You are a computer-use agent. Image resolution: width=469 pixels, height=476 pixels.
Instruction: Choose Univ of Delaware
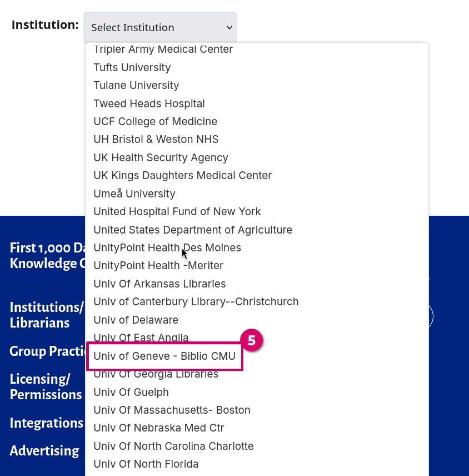pos(136,320)
